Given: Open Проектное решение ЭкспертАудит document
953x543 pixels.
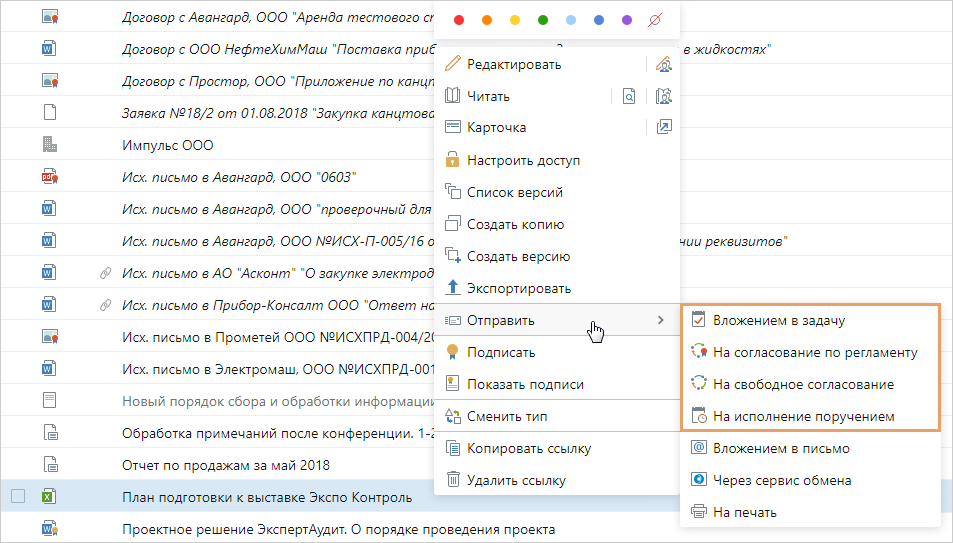Looking at the screenshot, I should tap(338, 529).
